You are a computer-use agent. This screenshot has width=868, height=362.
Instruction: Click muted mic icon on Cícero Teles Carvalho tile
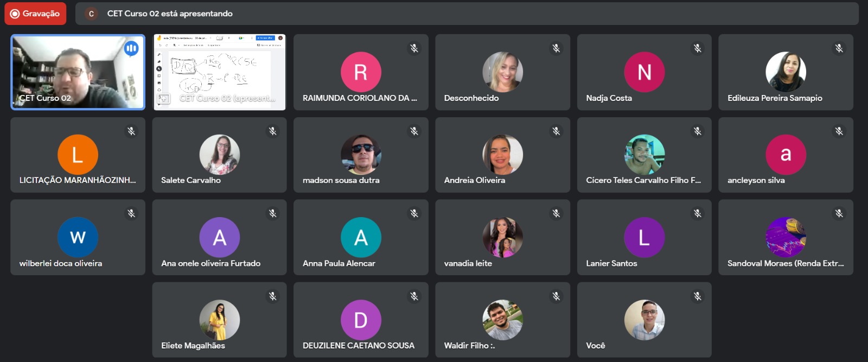(698, 131)
